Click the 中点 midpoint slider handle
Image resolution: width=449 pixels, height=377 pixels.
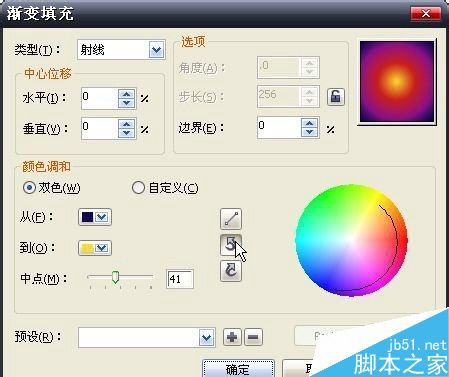coord(115,277)
